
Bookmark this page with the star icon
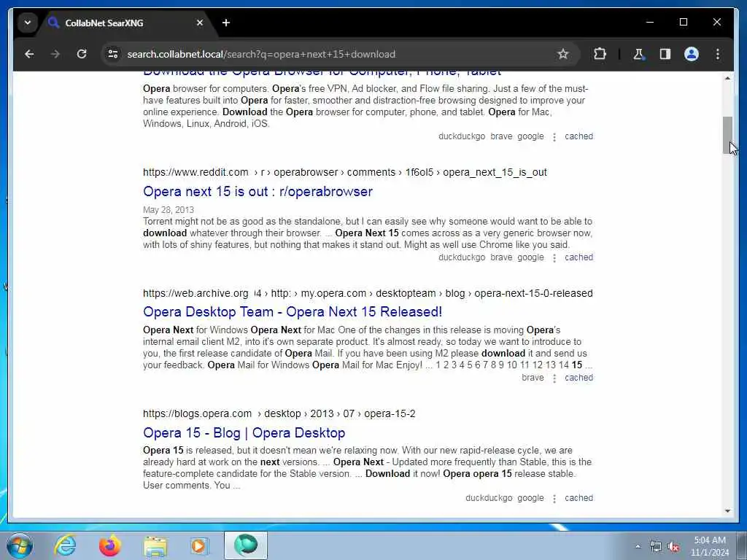coord(563,54)
